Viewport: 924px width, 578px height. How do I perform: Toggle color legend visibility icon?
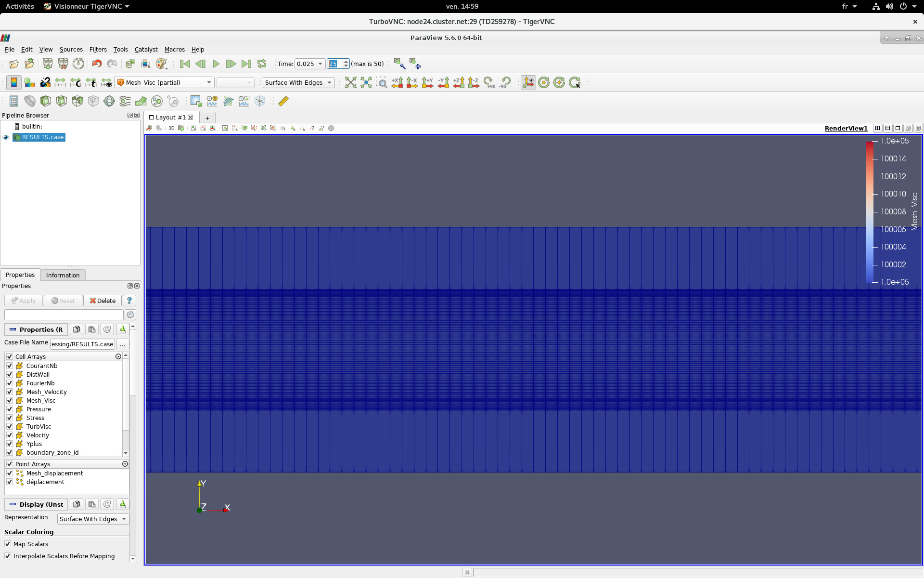pyautogui.click(x=14, y=83)
